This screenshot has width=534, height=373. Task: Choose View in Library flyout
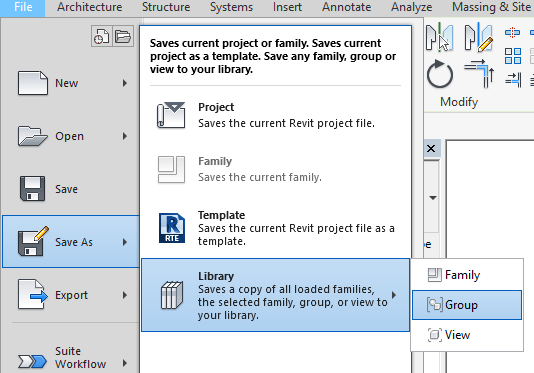pos(467,335)
